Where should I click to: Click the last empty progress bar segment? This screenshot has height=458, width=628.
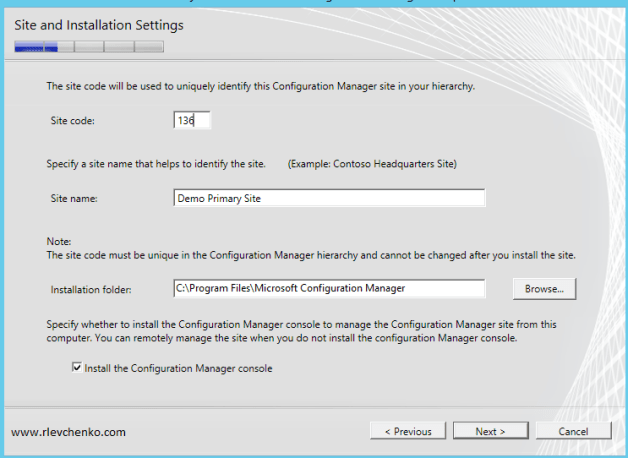click(x=149, y=46)
